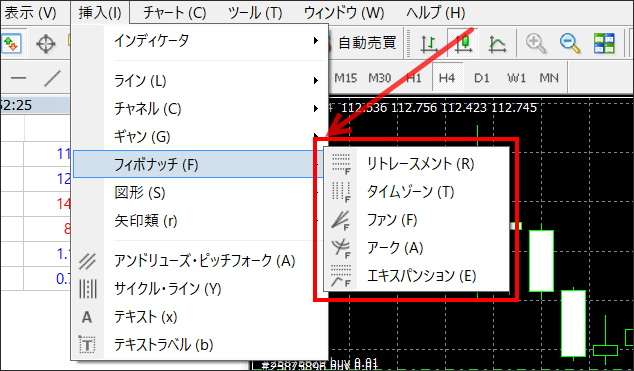Viewport: 634px width, 371px height.
Task: Switch to line chart display
Action: 497,43
